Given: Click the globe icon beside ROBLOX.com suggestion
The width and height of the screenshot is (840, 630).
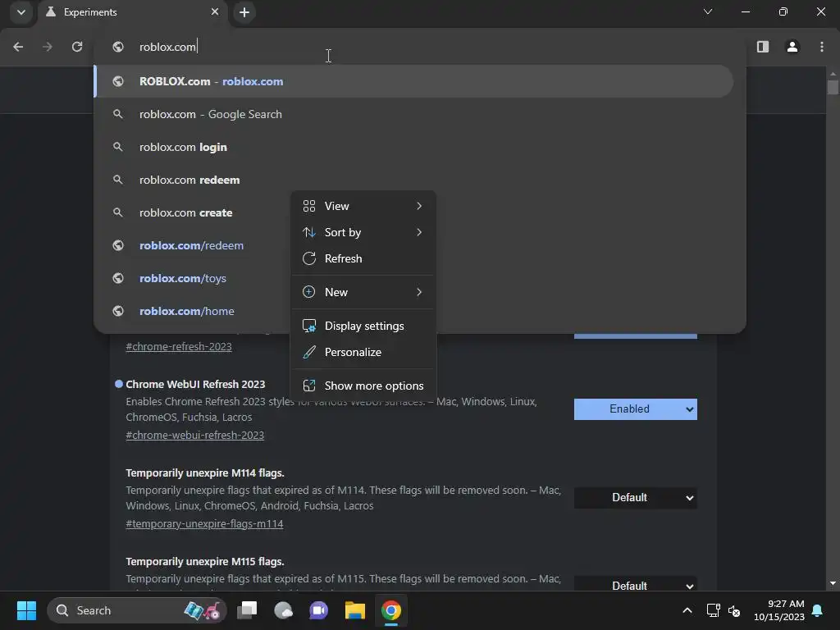Looking at the screenshot, I should click(118, 81).
